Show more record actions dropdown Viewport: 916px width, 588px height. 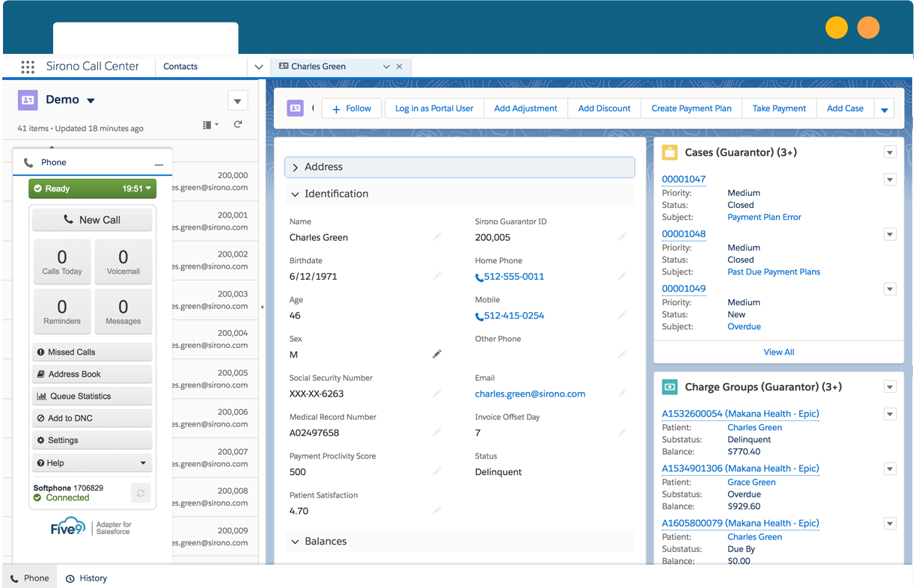click(x=884, y=109)
